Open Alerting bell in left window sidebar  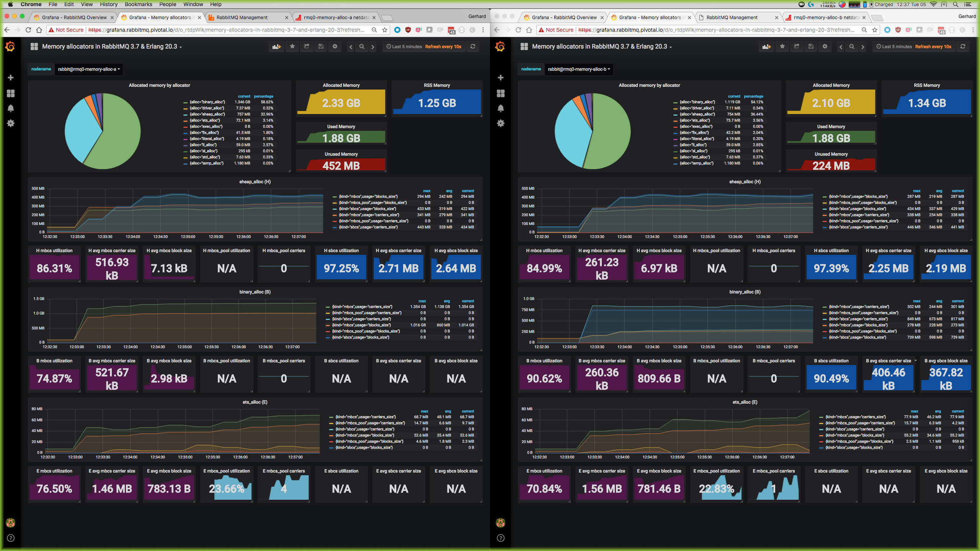[x=11, y=108]
